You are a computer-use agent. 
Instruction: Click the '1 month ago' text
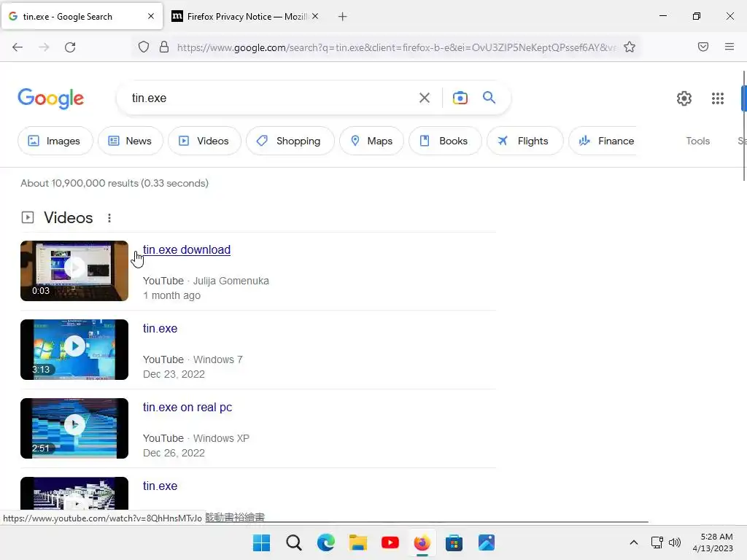coord(171,295)
